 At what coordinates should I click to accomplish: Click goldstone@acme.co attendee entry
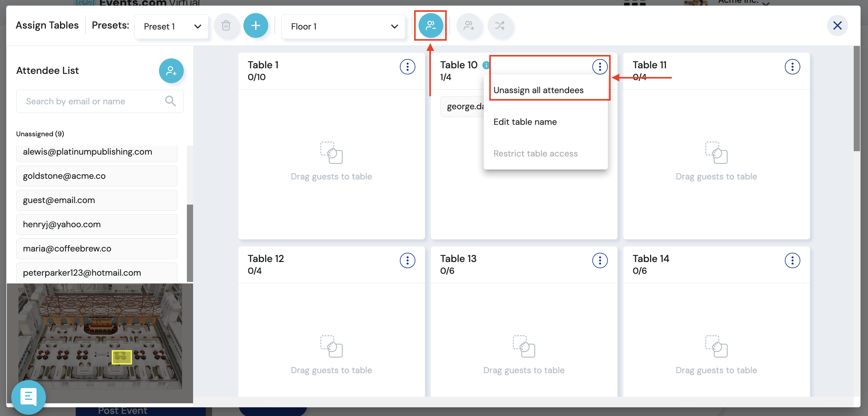point(97,176)
